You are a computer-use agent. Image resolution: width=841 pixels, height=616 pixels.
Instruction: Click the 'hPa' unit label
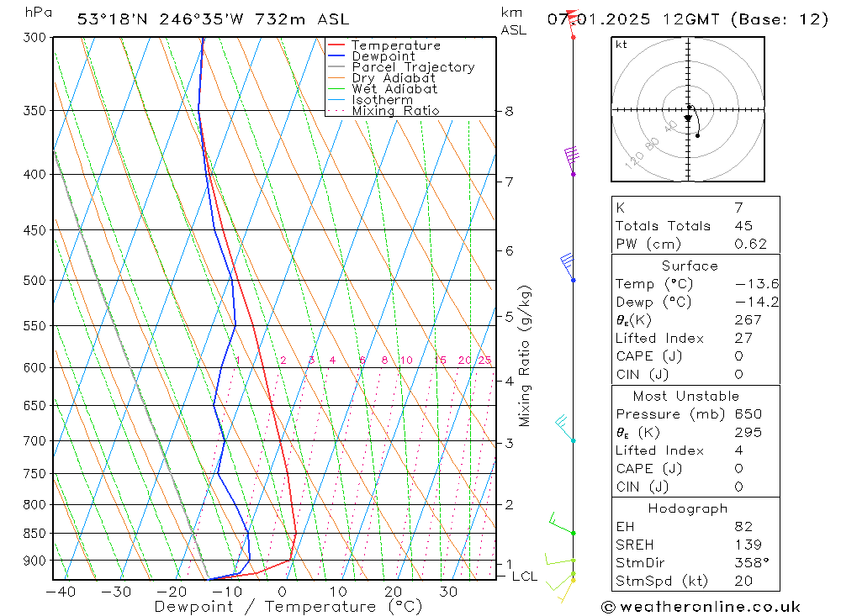[39, 12]
